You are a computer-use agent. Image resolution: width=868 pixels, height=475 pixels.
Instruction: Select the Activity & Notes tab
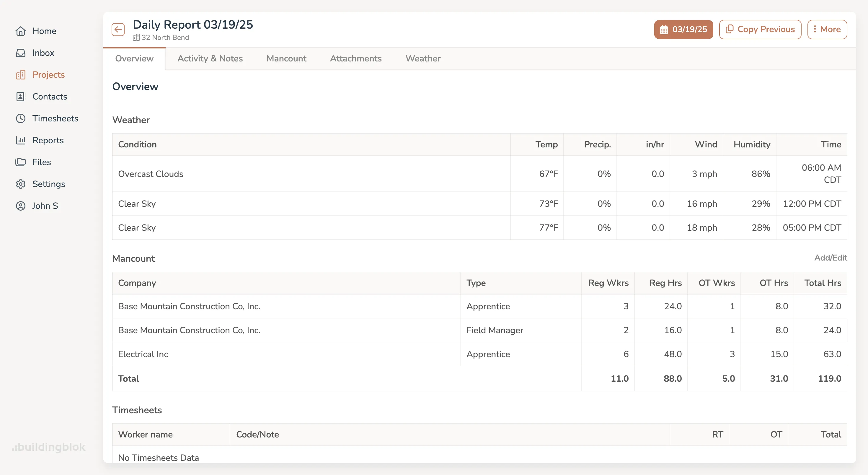click(x=210, y=58)
